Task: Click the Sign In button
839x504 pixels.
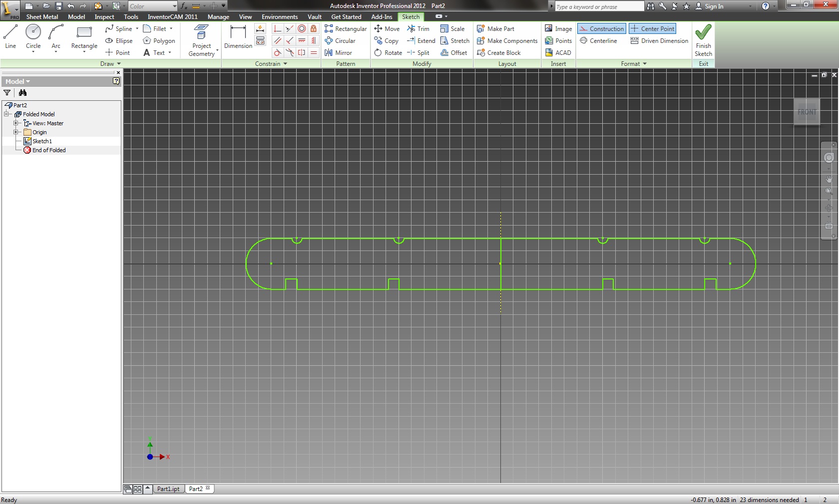Action: tap(709, 6)
